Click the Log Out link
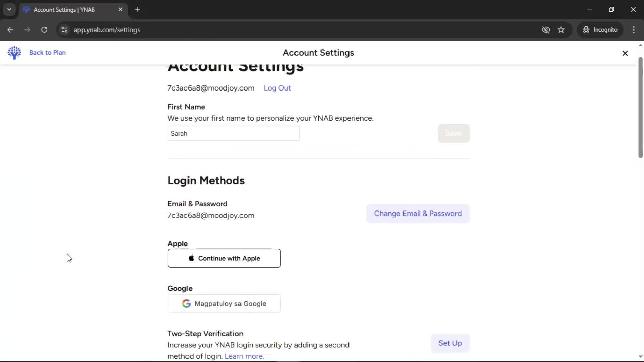The width and height of the screenshot is (644, 362). tap(277, 88)
